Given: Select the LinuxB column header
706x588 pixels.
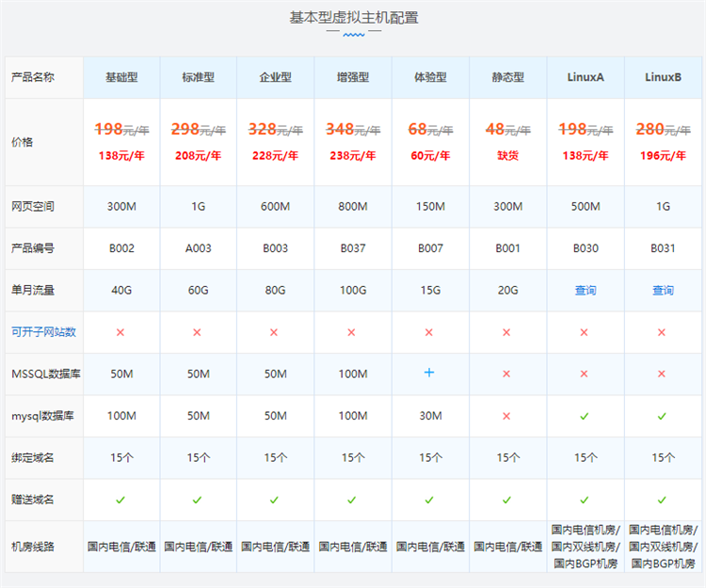Looking at the screenshot, I should tap(663, 77).
